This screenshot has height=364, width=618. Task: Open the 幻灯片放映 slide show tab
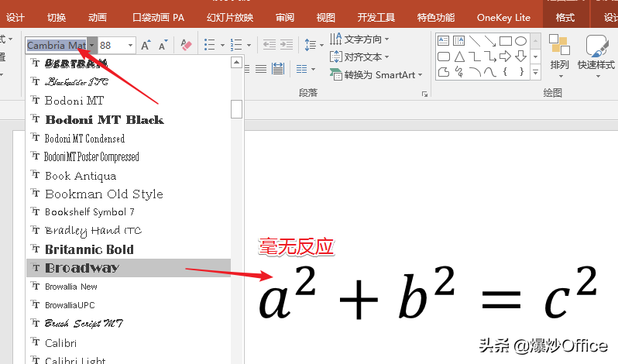coord(230,18)
